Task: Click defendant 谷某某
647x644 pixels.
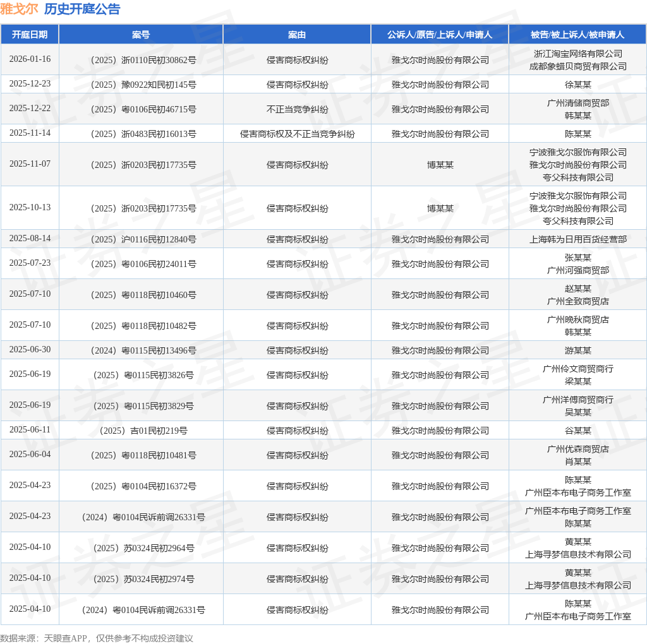Action: (x=577, y=431)
